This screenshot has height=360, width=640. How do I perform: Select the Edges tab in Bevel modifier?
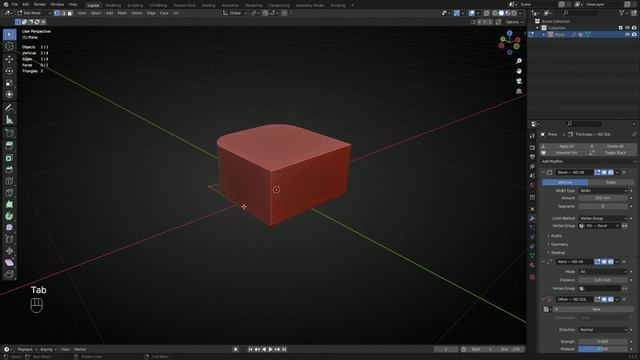coord(611,182)
